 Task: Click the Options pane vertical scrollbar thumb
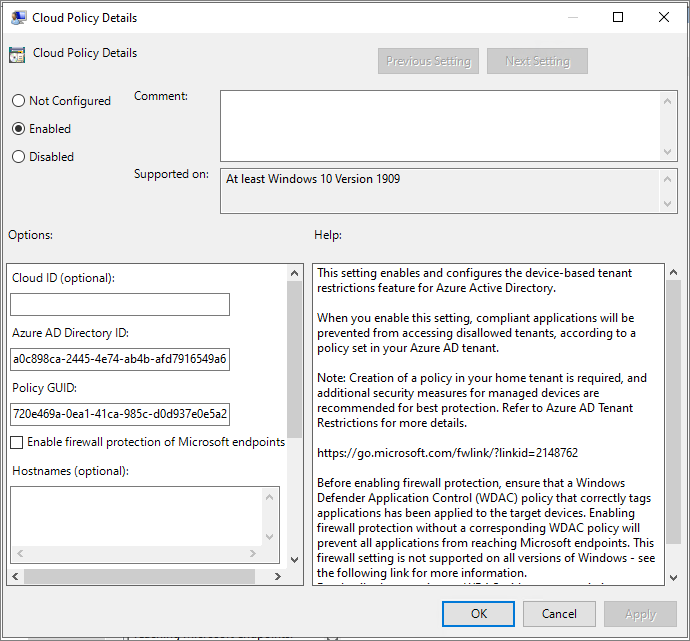click(x=294, y=359)
